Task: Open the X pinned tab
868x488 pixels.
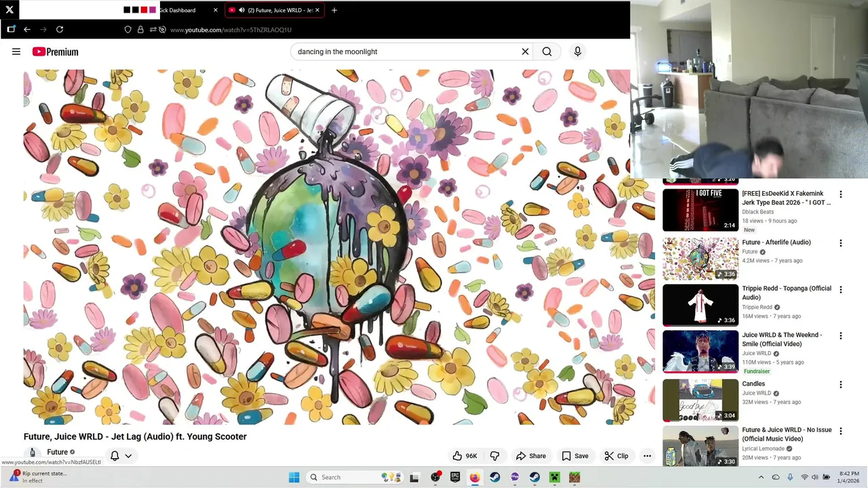Action: (9, 9)
